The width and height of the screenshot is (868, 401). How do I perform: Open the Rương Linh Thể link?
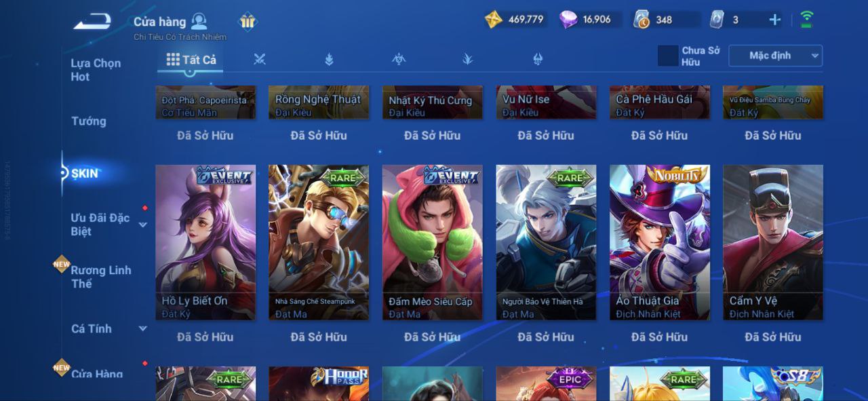point(101,277)
